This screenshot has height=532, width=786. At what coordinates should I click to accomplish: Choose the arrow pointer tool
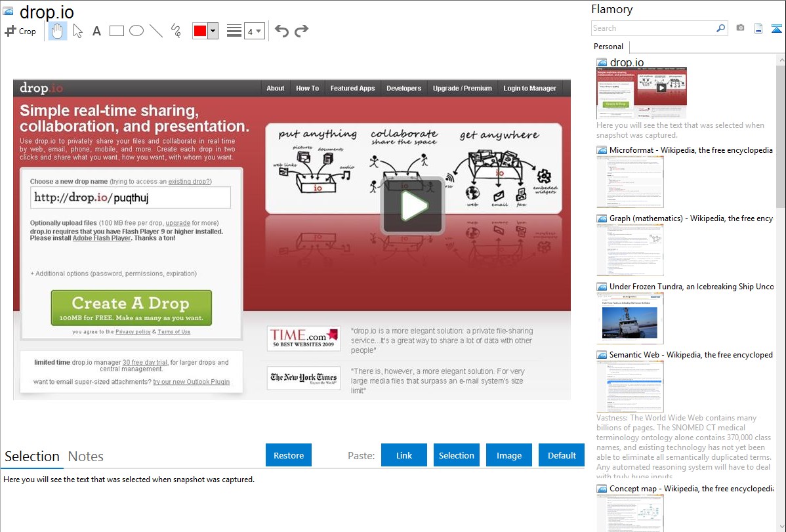point(77,31)
